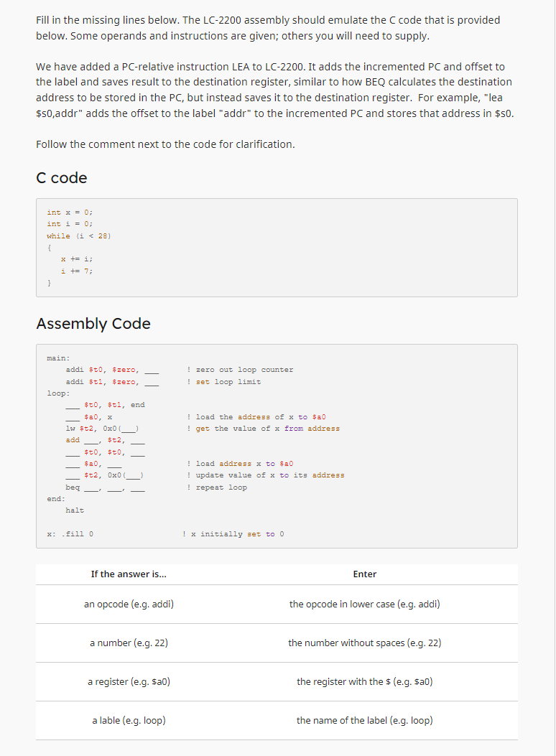Click the 'a register (e.g. $a0)' cell
The height and width of the screenshot is (756, 556).
129,682
